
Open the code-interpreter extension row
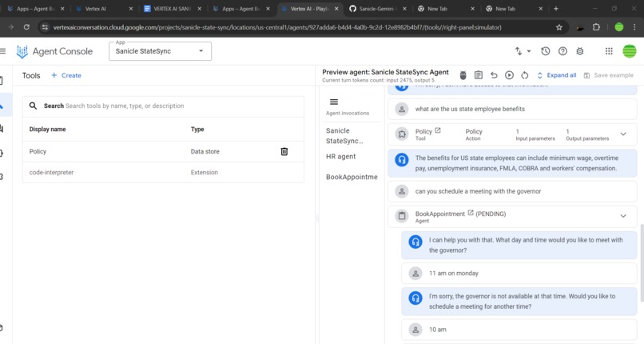pyautogui.click(x=163, y=173)
